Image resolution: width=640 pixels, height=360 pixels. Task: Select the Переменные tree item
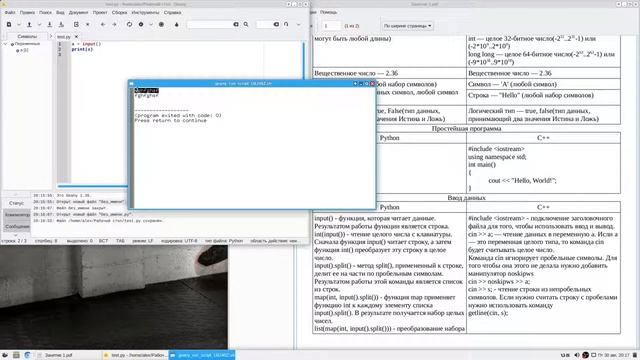[27, 44]
